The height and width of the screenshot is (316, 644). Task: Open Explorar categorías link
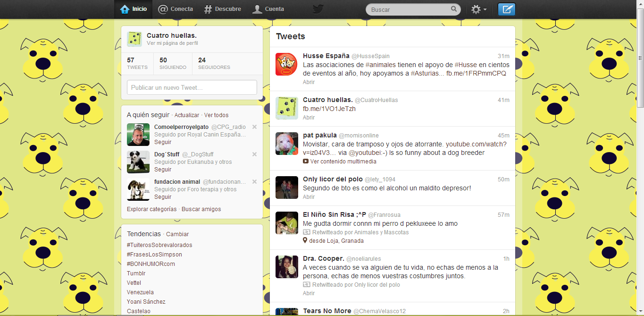[x=152, y=209]
